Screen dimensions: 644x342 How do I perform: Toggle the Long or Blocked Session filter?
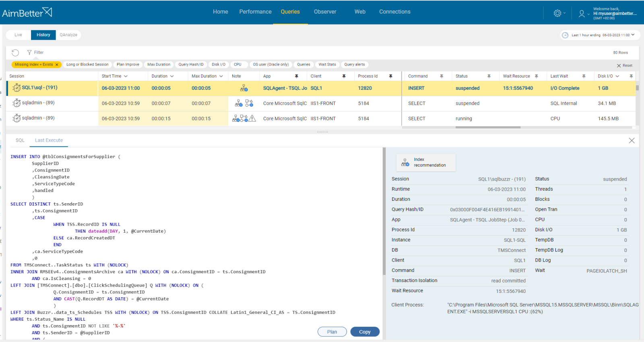coord(87,64)
